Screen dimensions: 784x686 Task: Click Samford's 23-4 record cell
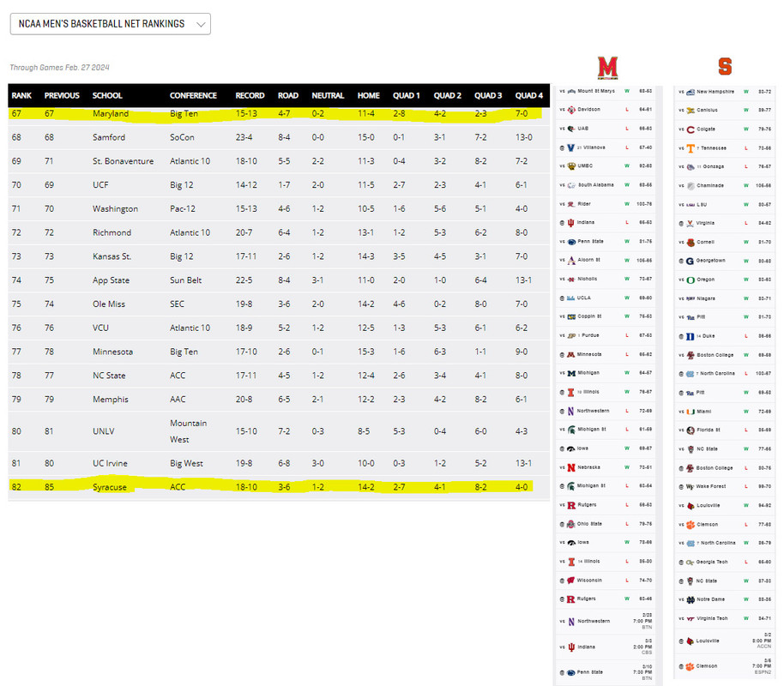(244, 137)
